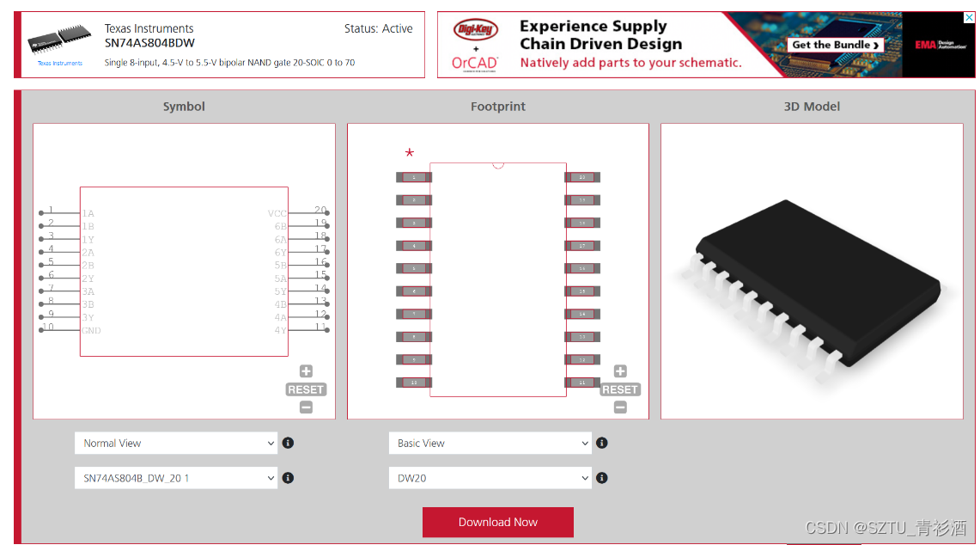Reset the Footprint view

coord(620,389)
